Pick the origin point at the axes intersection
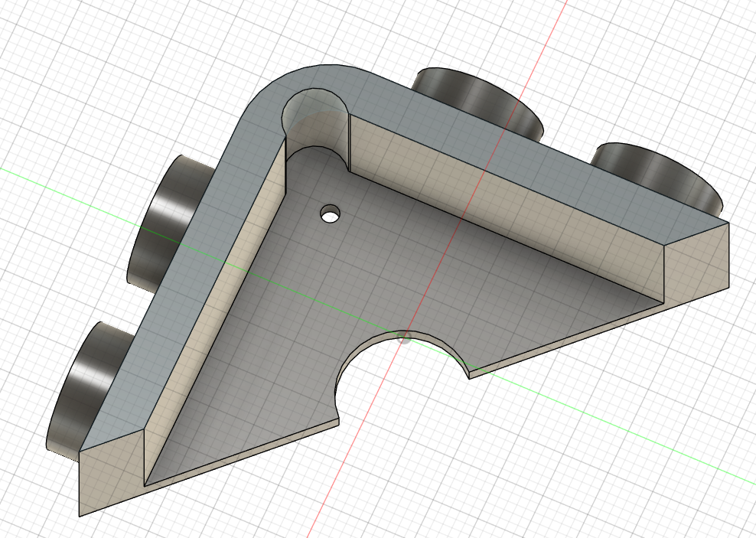 click(406, 335)
